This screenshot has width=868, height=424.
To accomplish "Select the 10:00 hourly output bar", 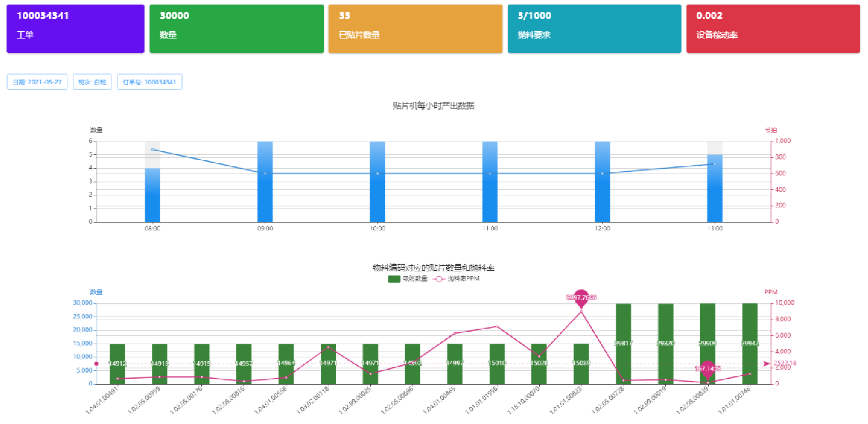I will pos(378,182).
